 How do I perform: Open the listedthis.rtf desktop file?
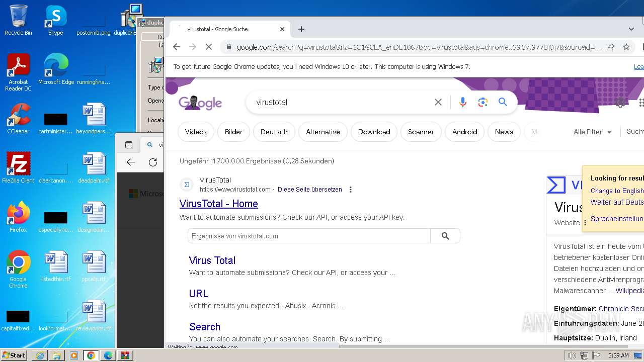point(56,266)
